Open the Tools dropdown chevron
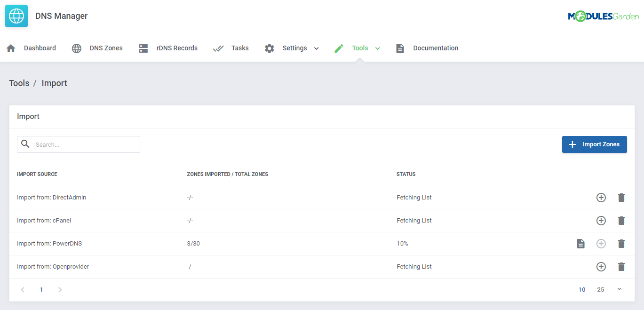 coord(378,48)
